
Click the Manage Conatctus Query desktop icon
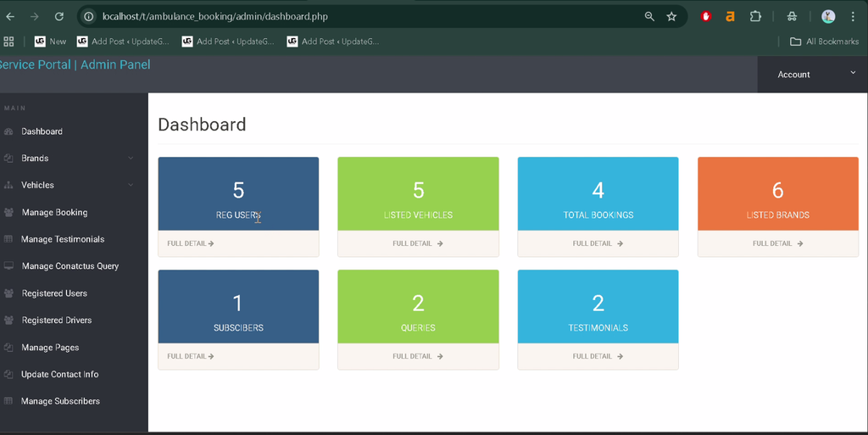click(8, 266)
